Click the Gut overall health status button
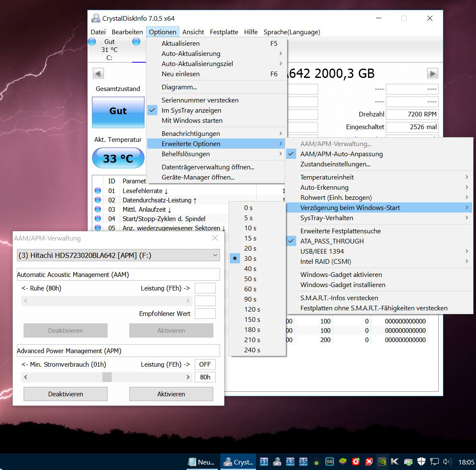476x470 pixels. point(118,112)
